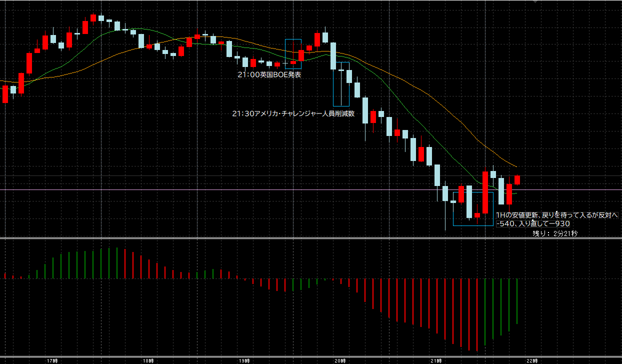Click the 22時 time axis label
Screen dimensions: 622x364
[x=532, y=360]
